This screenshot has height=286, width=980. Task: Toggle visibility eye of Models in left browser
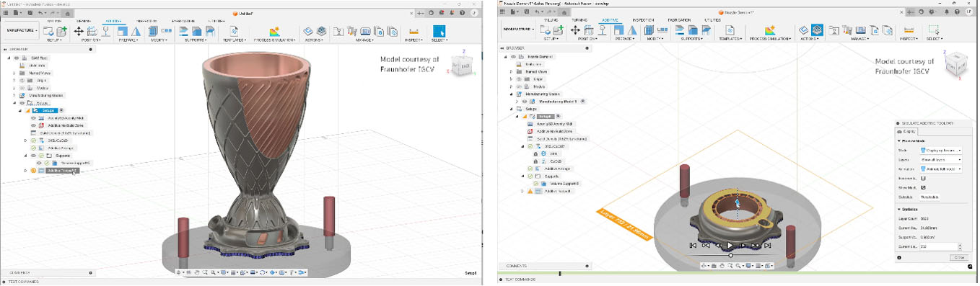click(x=22, y=88)
